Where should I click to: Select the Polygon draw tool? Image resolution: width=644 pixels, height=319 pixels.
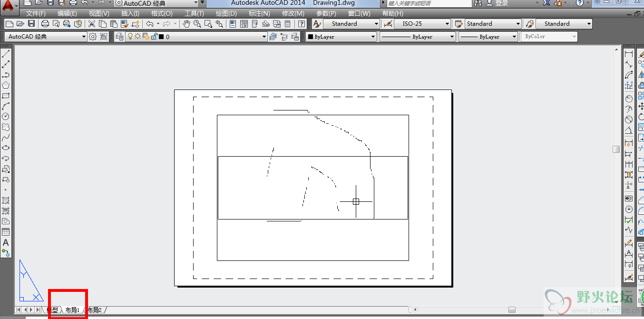pyautogui.click(x=6, y=85)
